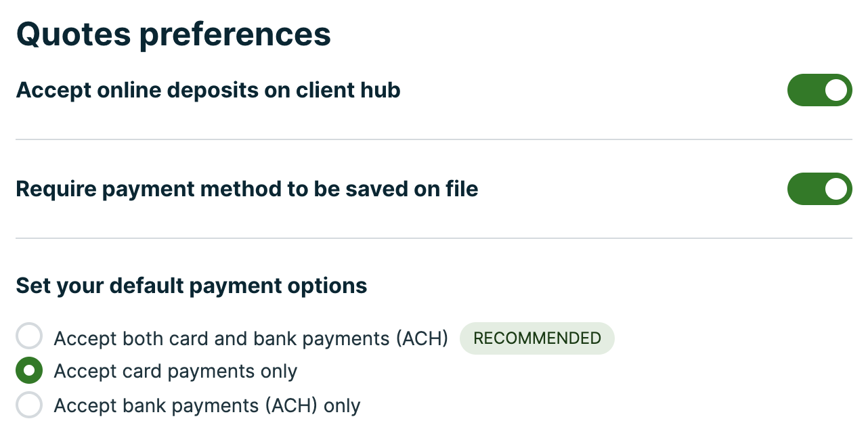The image size is (868, 444).
Task: Turn off Require payment method saved toggle
Action: click(819, 189)
